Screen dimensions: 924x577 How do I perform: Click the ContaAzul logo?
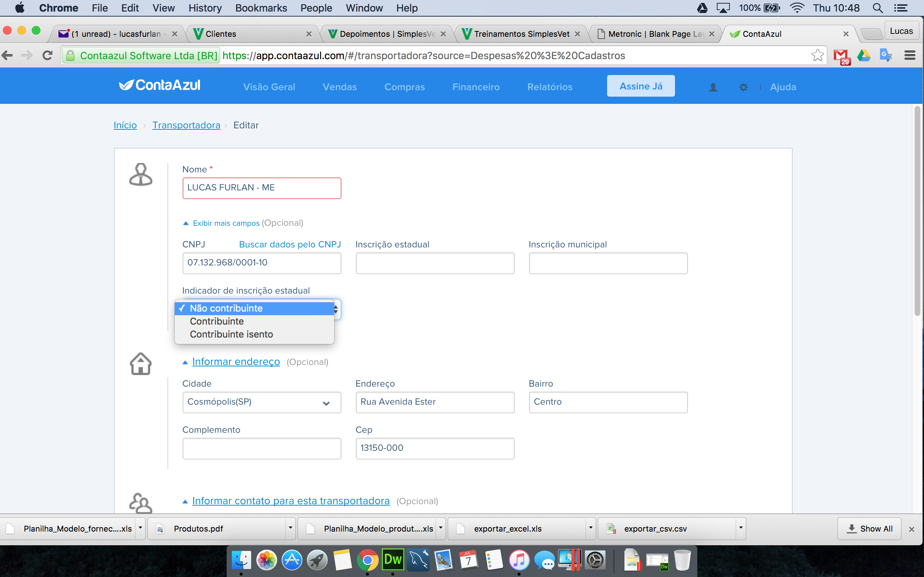pos(159,85)
